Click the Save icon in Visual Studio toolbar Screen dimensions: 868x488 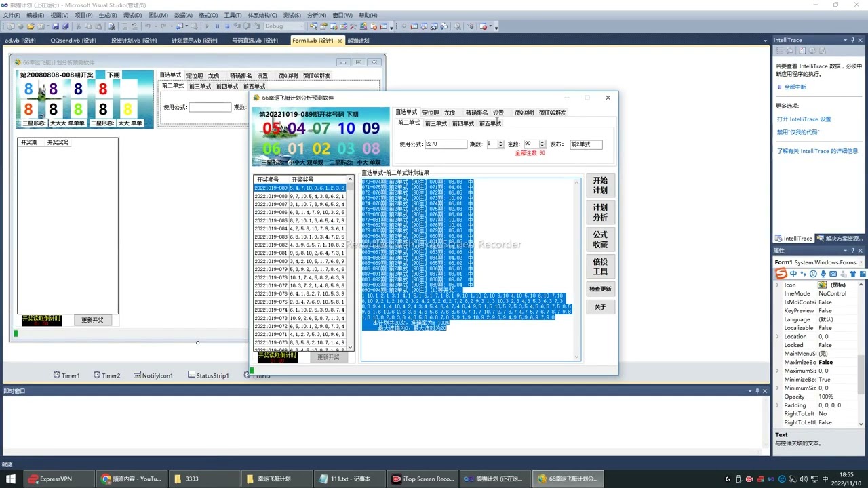56,26
